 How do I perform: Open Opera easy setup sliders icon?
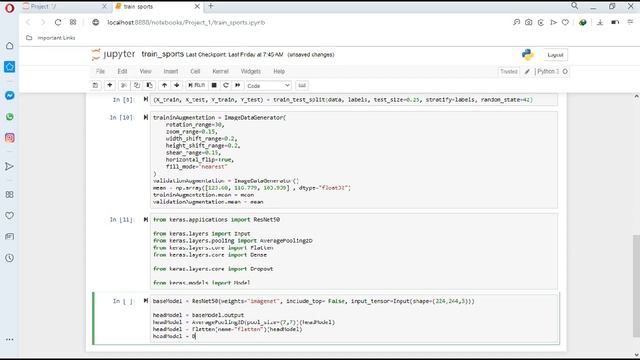[x=630, y=22]
